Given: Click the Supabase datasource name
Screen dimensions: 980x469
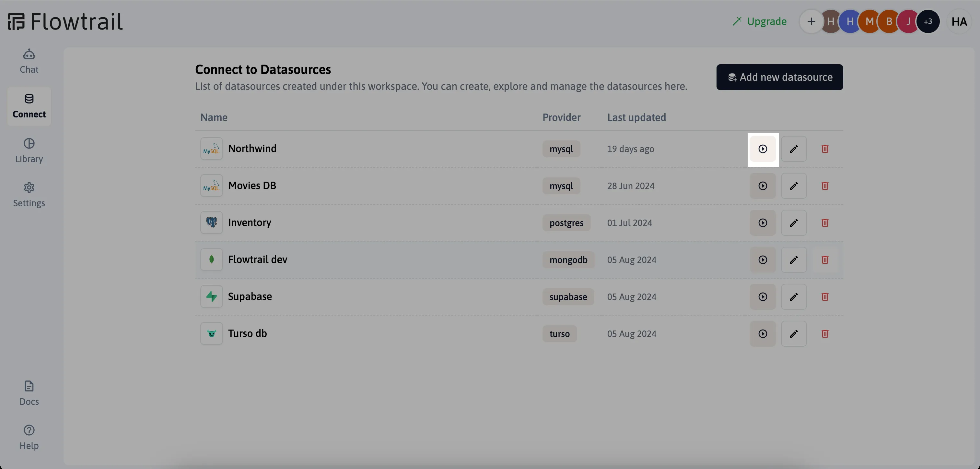Looking at the screenshot, I should (250, 296).
